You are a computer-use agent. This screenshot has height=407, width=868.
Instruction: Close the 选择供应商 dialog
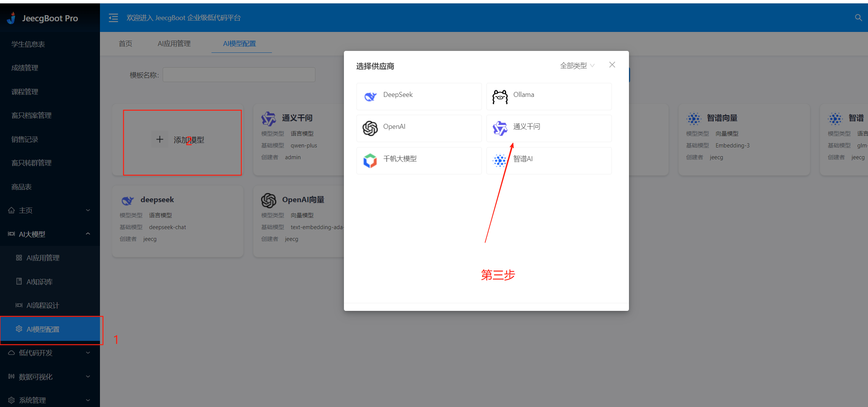coord(612,65)
